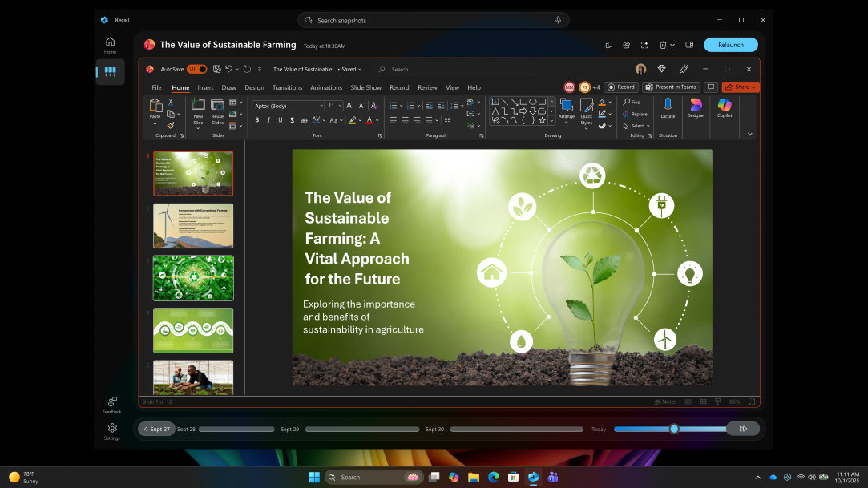Expand the Share button dropdown

(x=753, y=87)
